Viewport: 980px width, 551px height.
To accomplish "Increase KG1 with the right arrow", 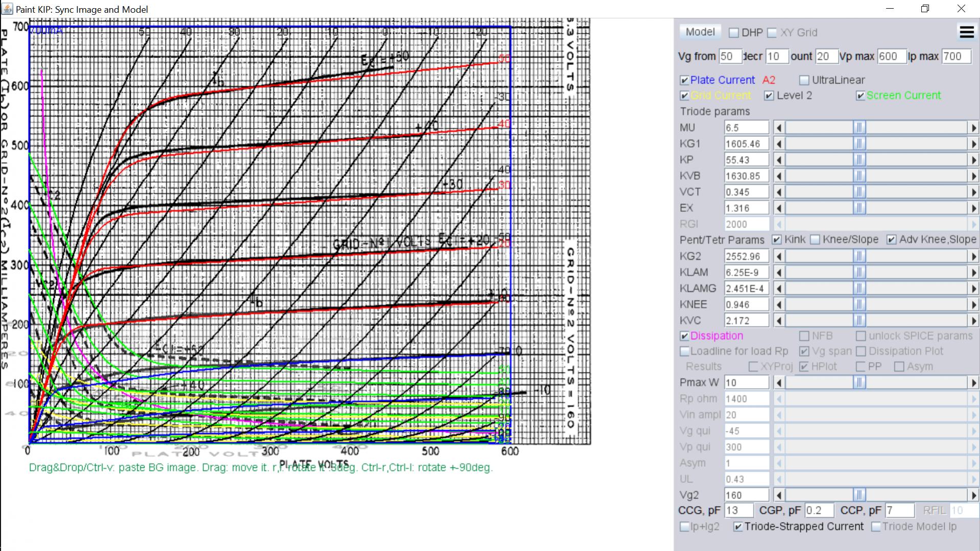I will [x=973, y=144].
